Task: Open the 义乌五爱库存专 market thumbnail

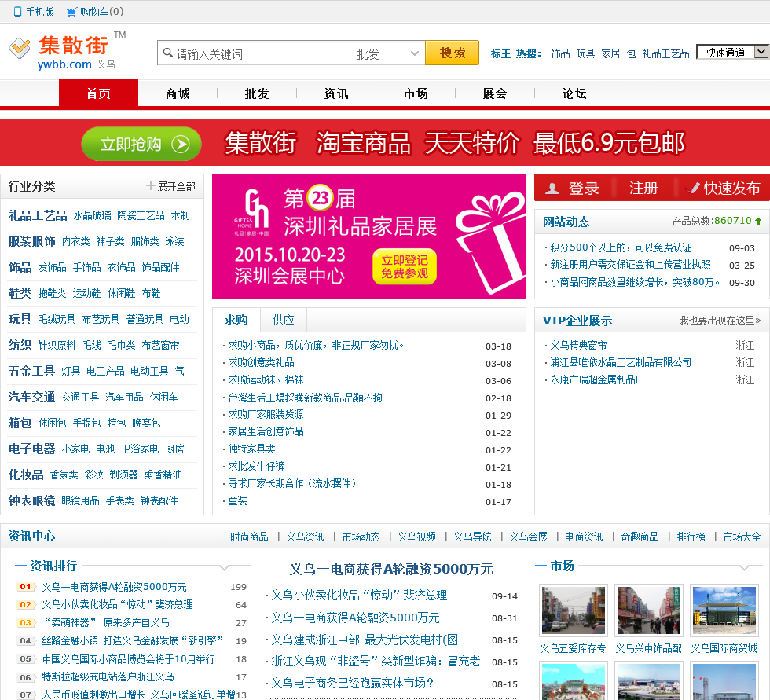Action: click(x=573, y=610)
